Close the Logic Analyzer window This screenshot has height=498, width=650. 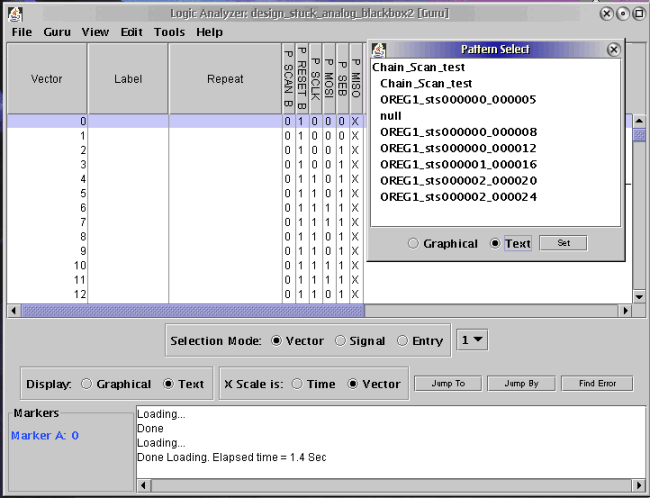[606, 14]
